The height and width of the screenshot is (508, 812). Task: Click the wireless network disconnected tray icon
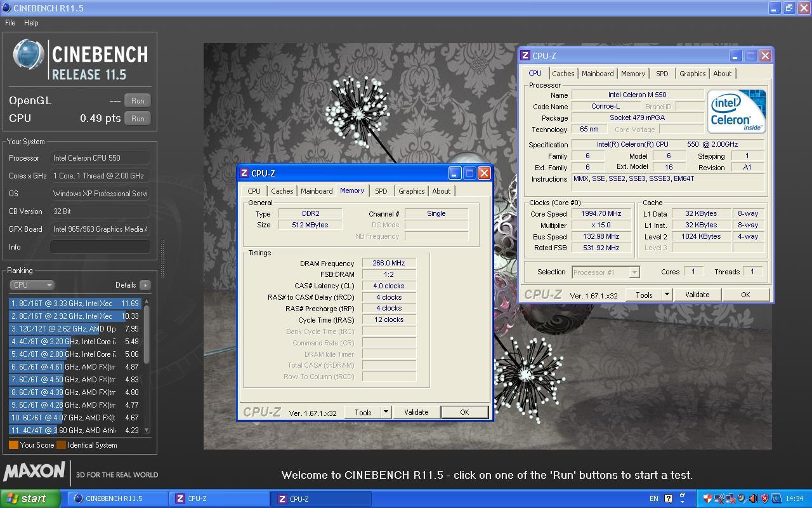(719, 498)
